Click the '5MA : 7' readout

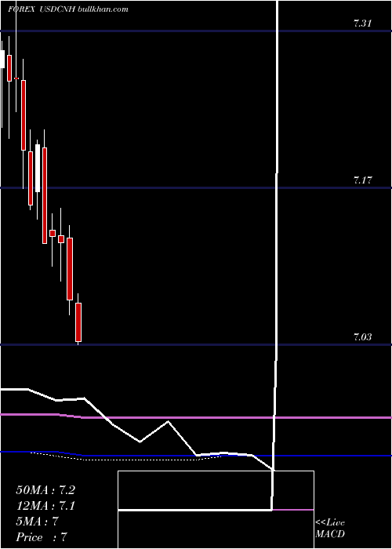point(37,522)
